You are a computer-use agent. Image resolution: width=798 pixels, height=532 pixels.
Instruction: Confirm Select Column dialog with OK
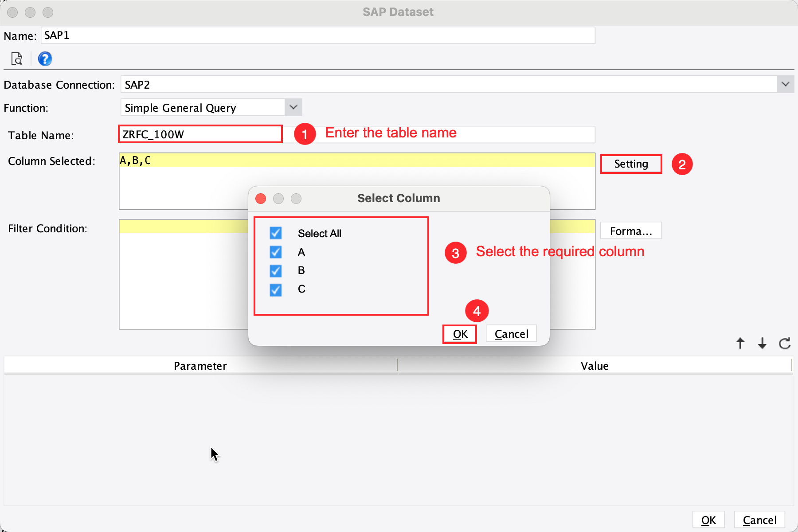[460, 334]
